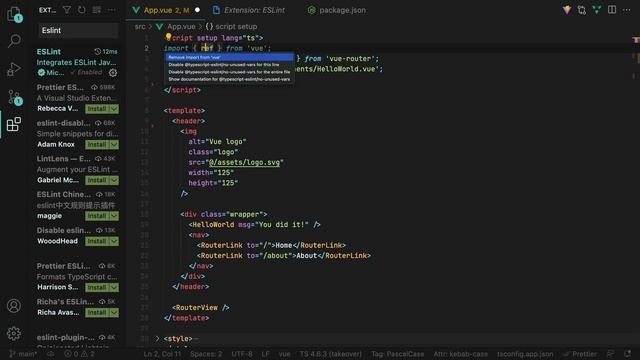Image resolution: width=640 pixels, height=360 pixels.
Task: Clear extensions search results icon
Action: [97, 10]
